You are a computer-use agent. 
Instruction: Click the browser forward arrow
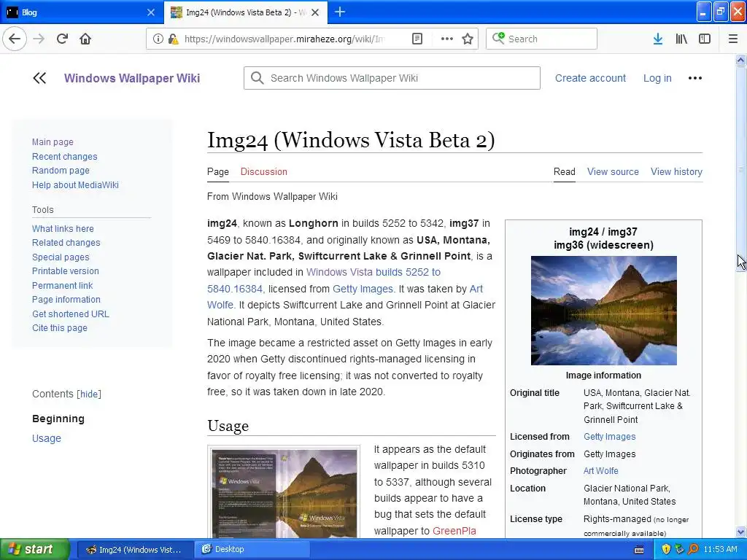(39, 39)
